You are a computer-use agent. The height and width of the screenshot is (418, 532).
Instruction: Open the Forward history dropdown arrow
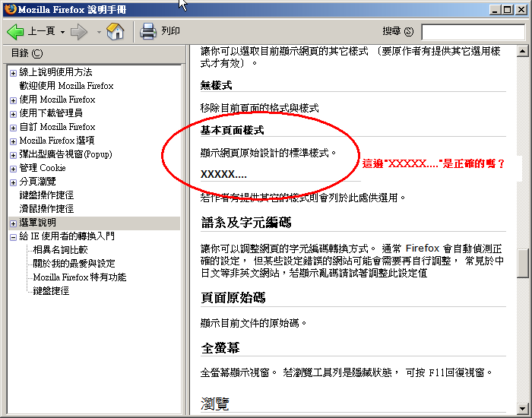99,32
